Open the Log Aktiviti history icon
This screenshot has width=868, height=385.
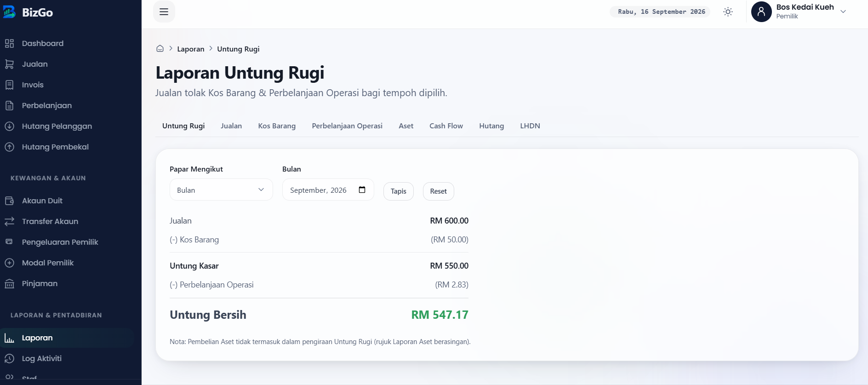point(9,359)
